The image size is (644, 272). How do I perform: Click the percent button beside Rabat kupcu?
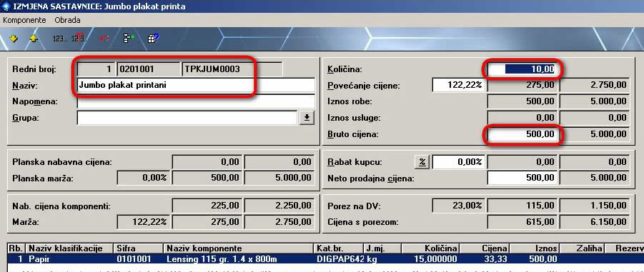(x=422, y=162)
